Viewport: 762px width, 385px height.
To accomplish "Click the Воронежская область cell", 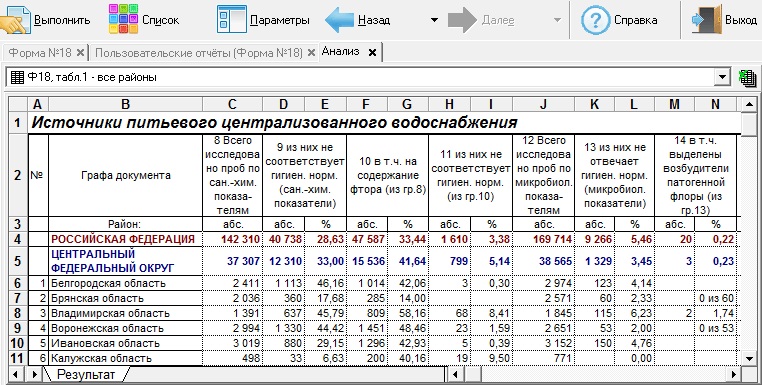I will tap(125, 328).
